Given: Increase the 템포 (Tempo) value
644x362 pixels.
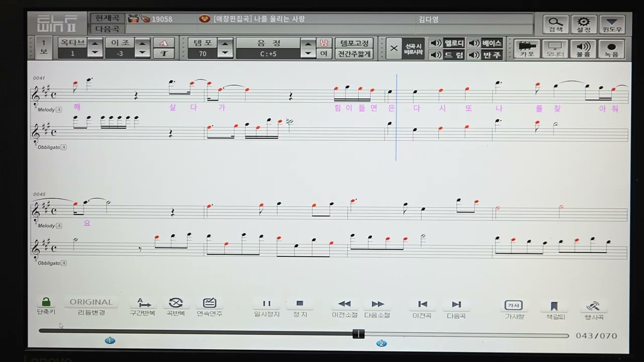Looking at the screenshot, I should (x=225, y=43).
